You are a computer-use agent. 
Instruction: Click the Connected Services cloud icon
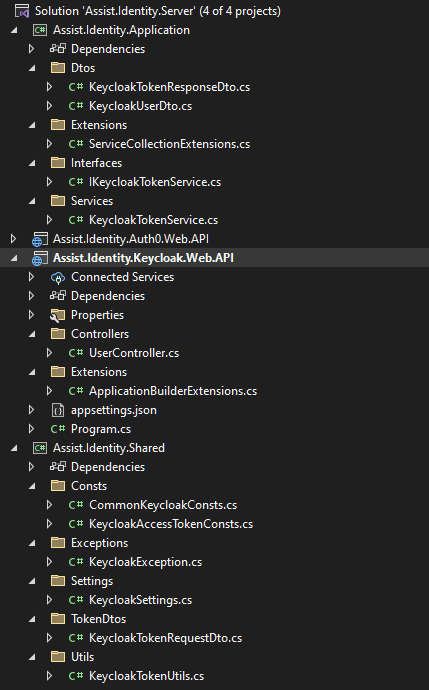tap(58, 277)
